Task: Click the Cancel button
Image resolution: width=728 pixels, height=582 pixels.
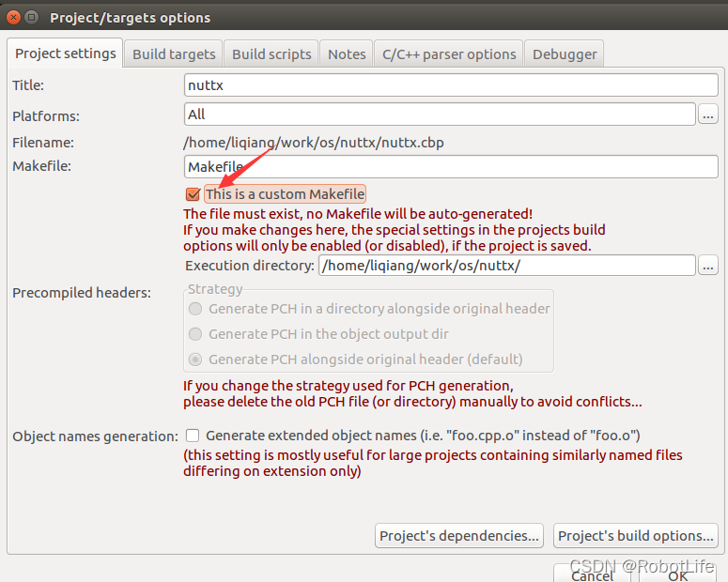Action: [593, 574]
